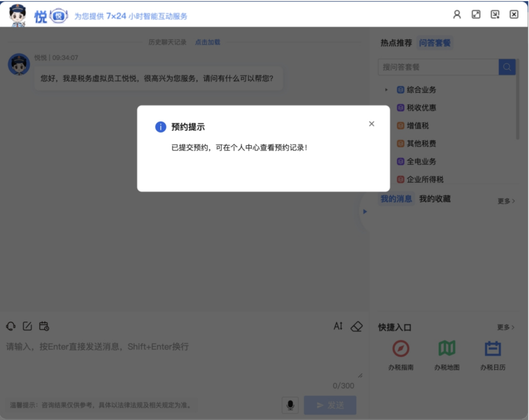
Task: Click the 点击加载 history link
Action: tap(208, 42)
